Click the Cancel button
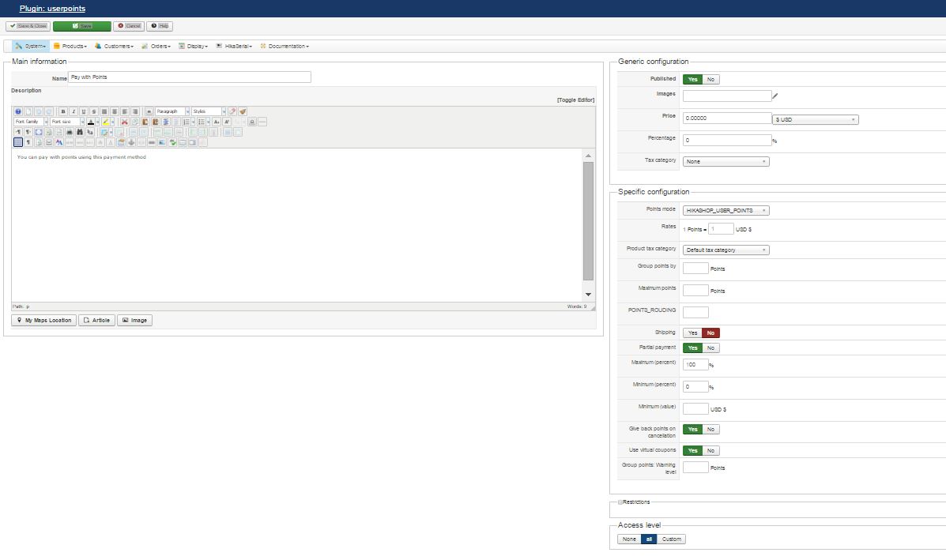The image size is (946, 560). tap(129, 26)
